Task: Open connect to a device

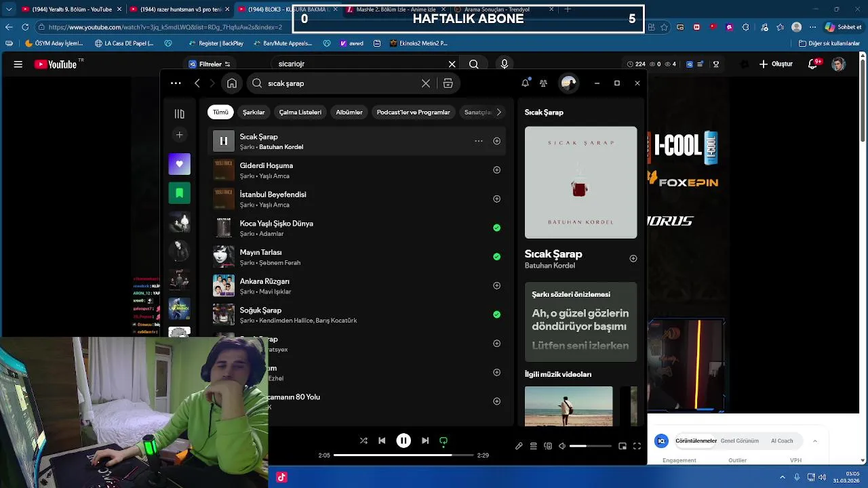Action: [548, 446]
